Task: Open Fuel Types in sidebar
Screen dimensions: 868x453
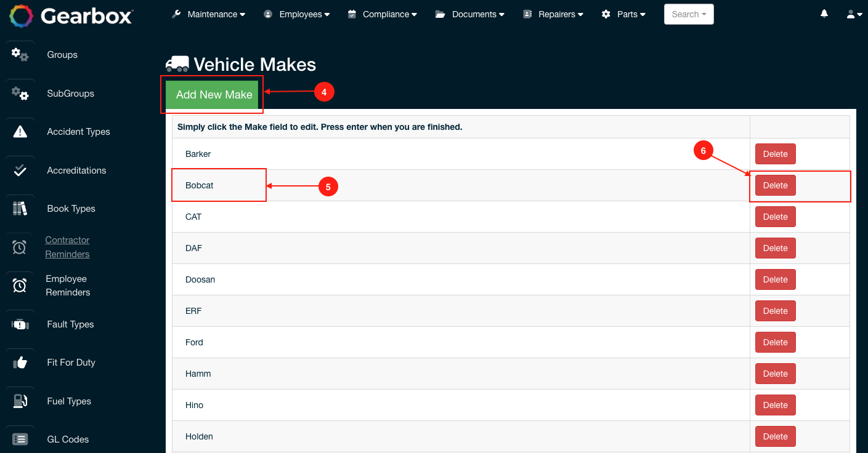Action: [x=69, y=401]
